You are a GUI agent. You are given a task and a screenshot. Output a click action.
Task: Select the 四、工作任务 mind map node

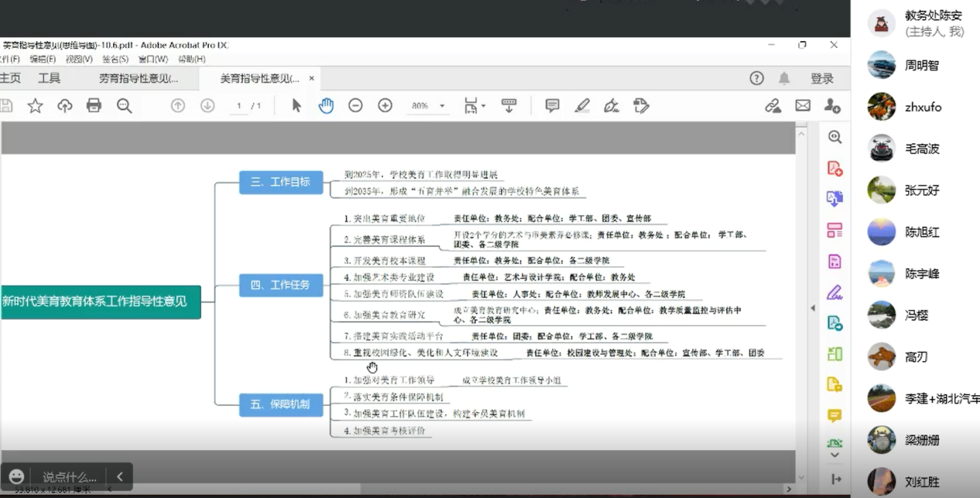tap(281, 285)
